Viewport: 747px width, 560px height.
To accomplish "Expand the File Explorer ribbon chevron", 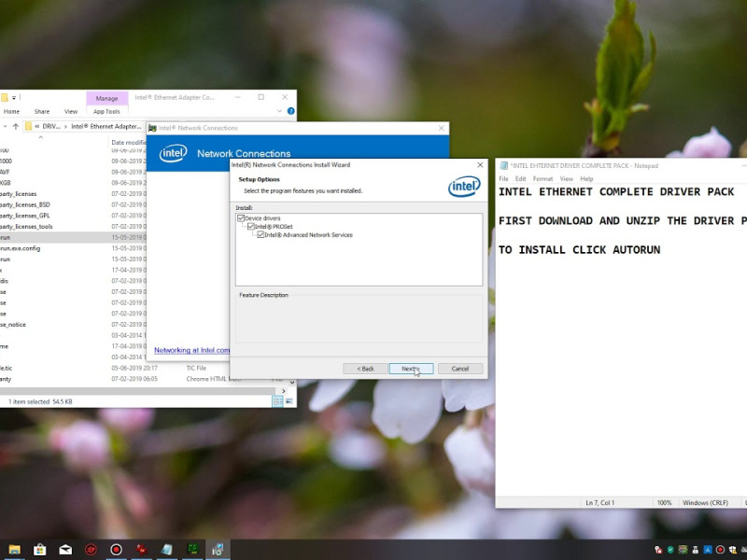I will pyautogui.click(x=279, y=111).
